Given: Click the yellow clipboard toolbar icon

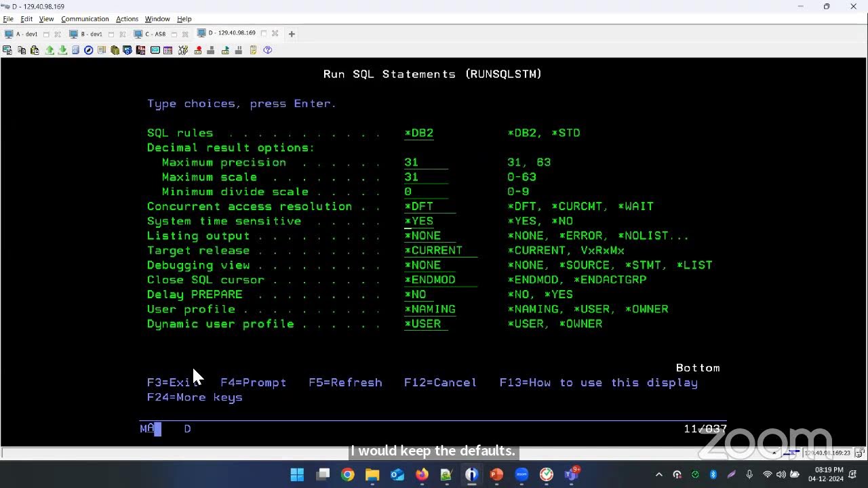Looking at the screenshot, I should (253, 50).
